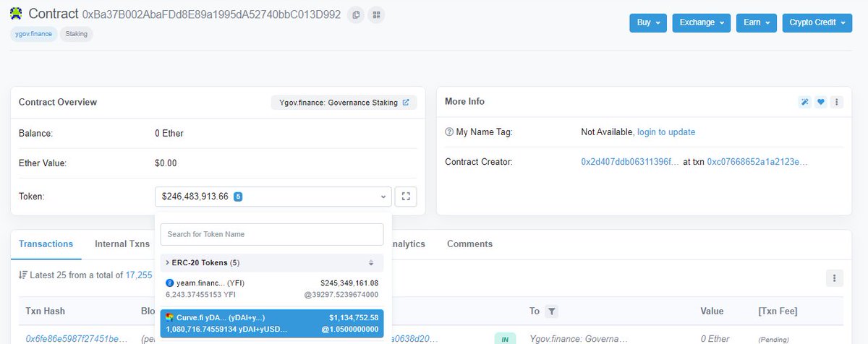Collapse the token holdings $246,483,913.66 dropdown

coord(273,197)
